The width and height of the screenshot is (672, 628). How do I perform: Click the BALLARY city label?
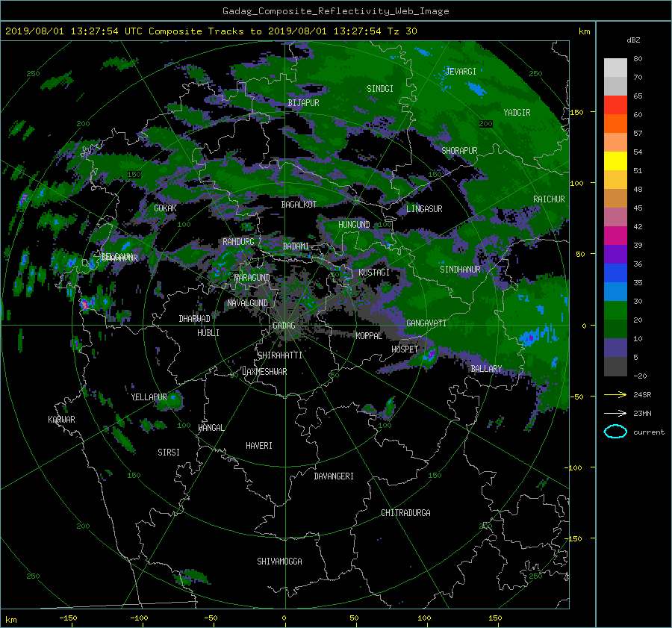(x=486, y=369)
